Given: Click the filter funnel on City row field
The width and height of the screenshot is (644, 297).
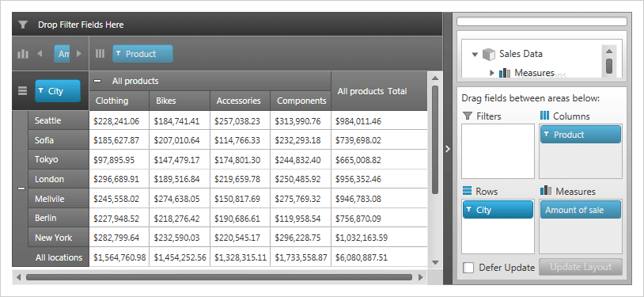Looking at the screenshot, I should point(40,91).
